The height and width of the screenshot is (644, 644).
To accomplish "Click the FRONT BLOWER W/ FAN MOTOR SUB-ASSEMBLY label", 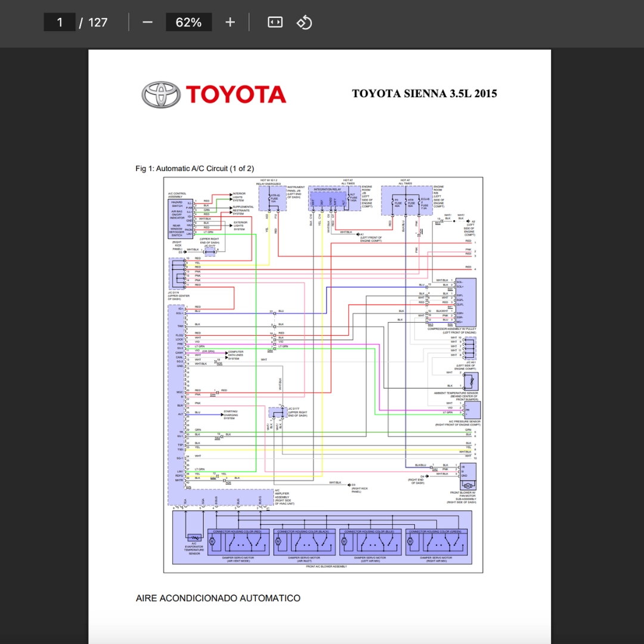I will click(463, 497).
